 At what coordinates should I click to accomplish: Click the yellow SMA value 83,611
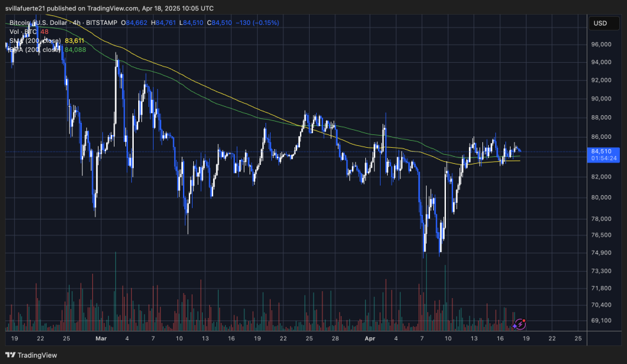pos(75,40)
